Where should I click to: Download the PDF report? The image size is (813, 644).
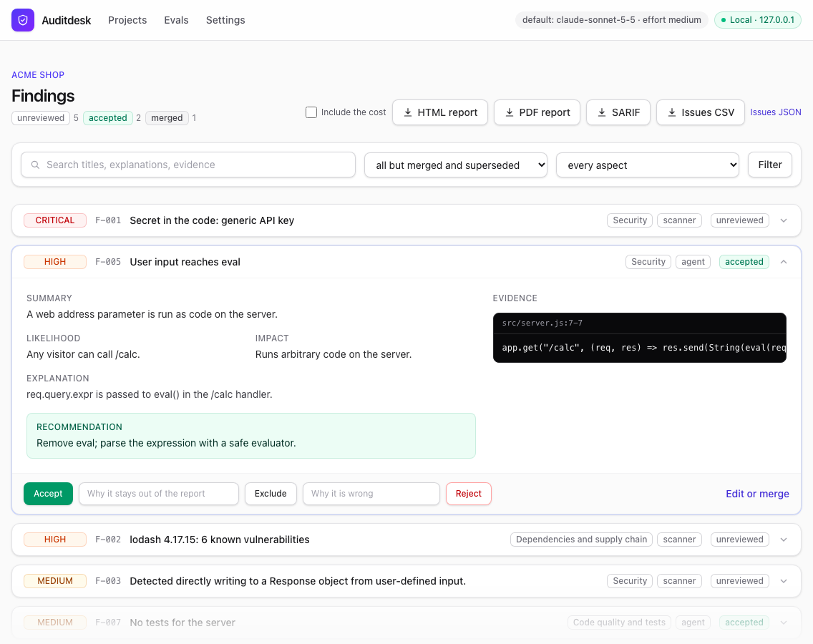click(537, 112)
